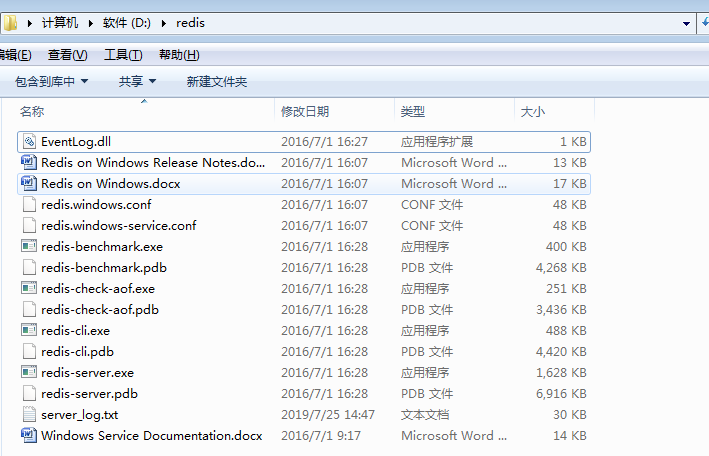The image size is (709, 456).
Task: Expand the arrow before 计算机 in breadcrumb
Action: pyautogui.click(x=30, y=23)
